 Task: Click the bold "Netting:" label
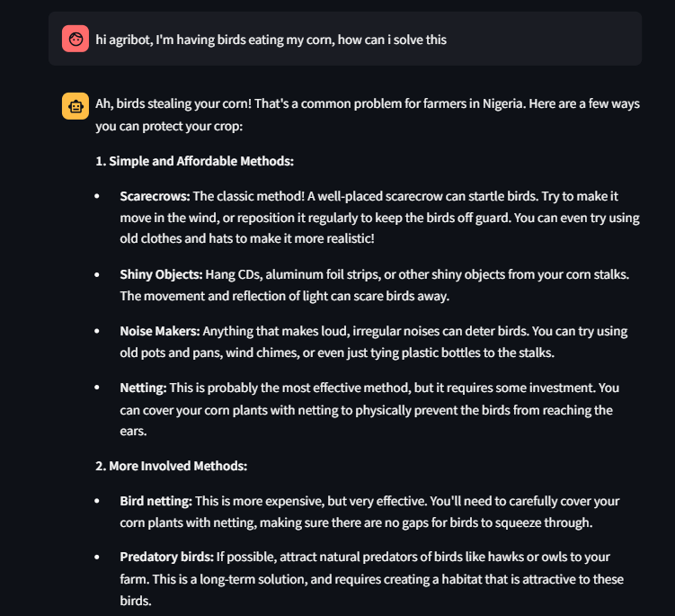(143, 388)
